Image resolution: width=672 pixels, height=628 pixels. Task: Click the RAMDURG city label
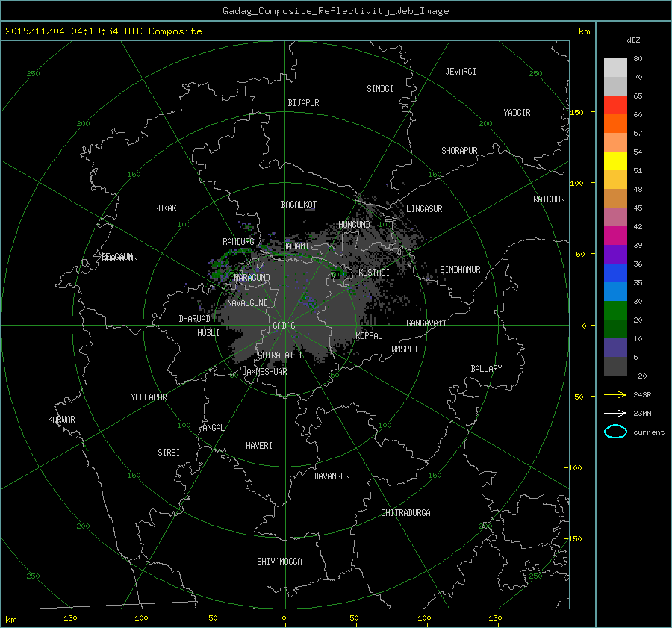tap(238, 242)
